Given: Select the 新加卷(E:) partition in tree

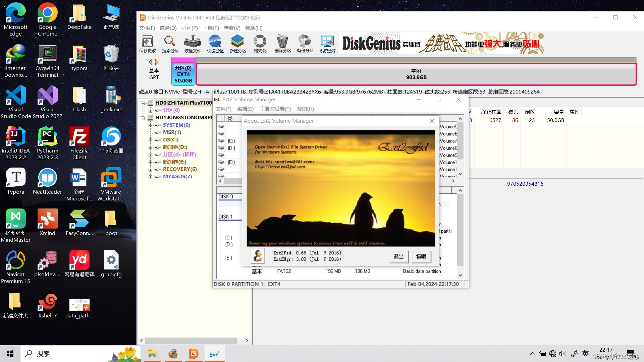Looking at the screenshot, I should click(x=174, y=162).
